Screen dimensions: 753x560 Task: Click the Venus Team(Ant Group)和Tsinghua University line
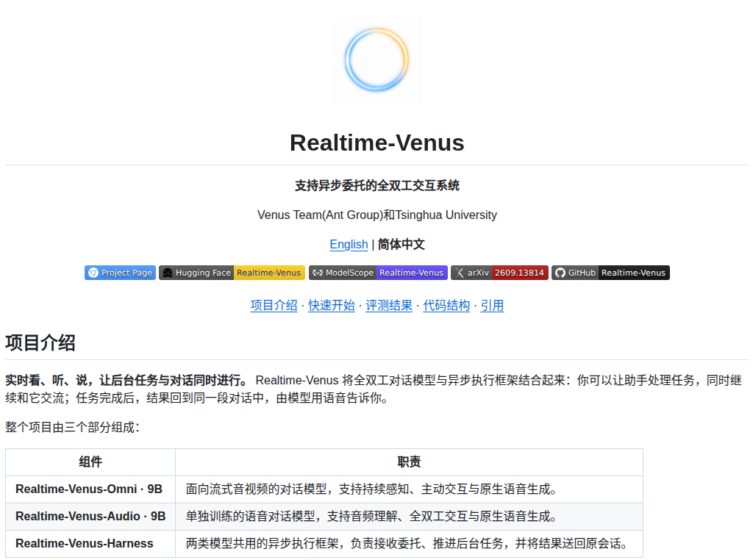click(x=377, y=215)
